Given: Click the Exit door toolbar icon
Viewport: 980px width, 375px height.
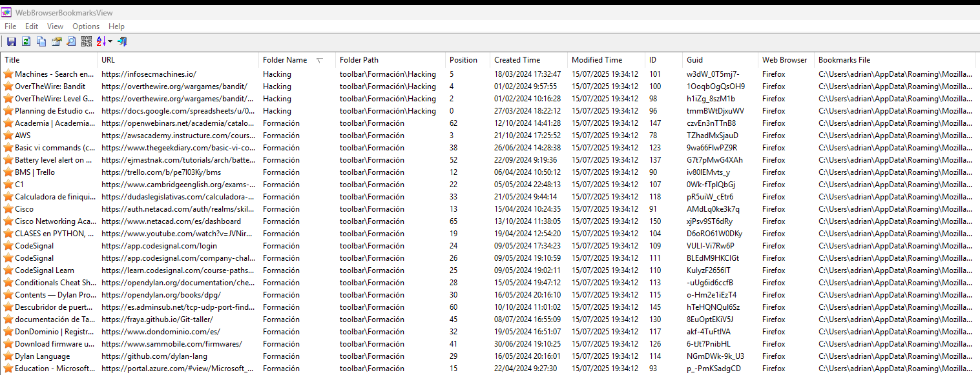Looking at the screenshot, I should click(122, 41).
